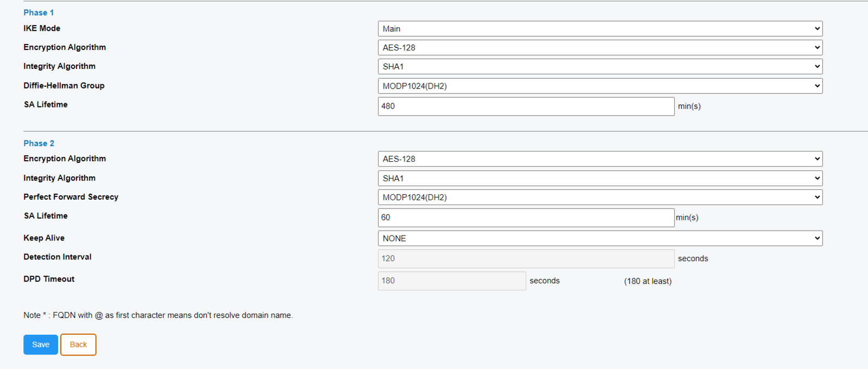Click the Phase 2 SA Lifetime field
The height and width of the screenshot is (369, 868).
(526, 218)
